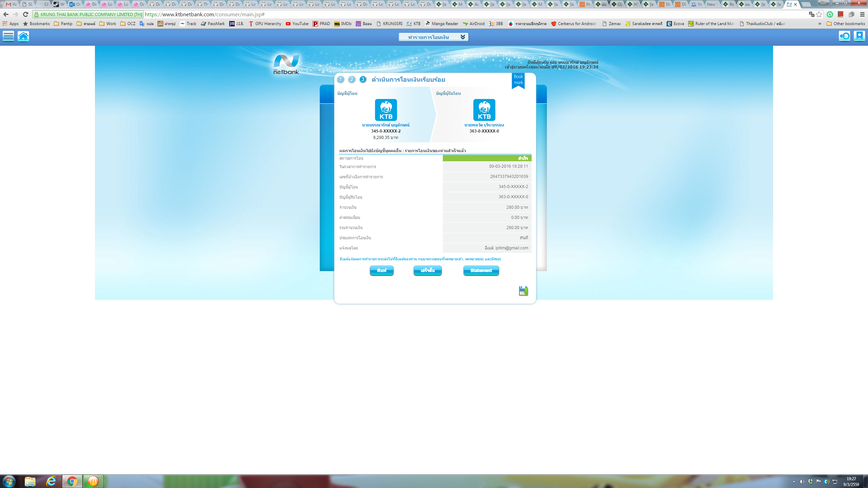Screen dimensions: 868x488
Task: Click the step 2 circle indicator
Action: pyautogui.click(x=352, y=80)
